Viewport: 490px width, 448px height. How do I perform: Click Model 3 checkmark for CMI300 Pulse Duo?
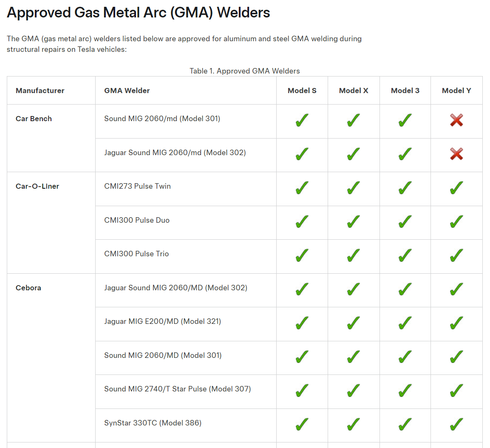point(405,221)
